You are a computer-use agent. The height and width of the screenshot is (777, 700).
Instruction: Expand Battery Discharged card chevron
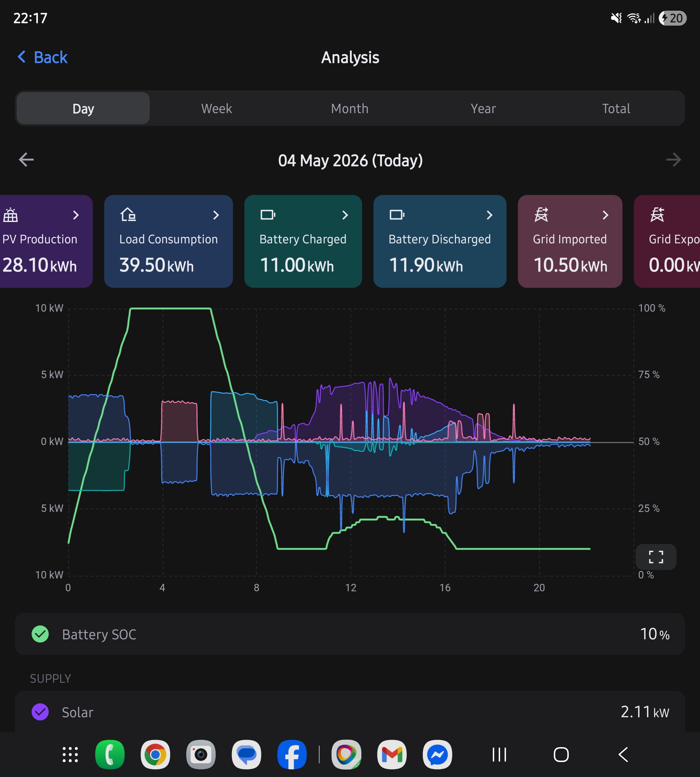[x=490, y=215]
